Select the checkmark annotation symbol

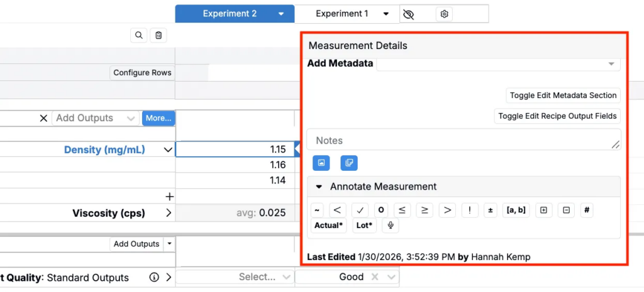tap(360, 210)
